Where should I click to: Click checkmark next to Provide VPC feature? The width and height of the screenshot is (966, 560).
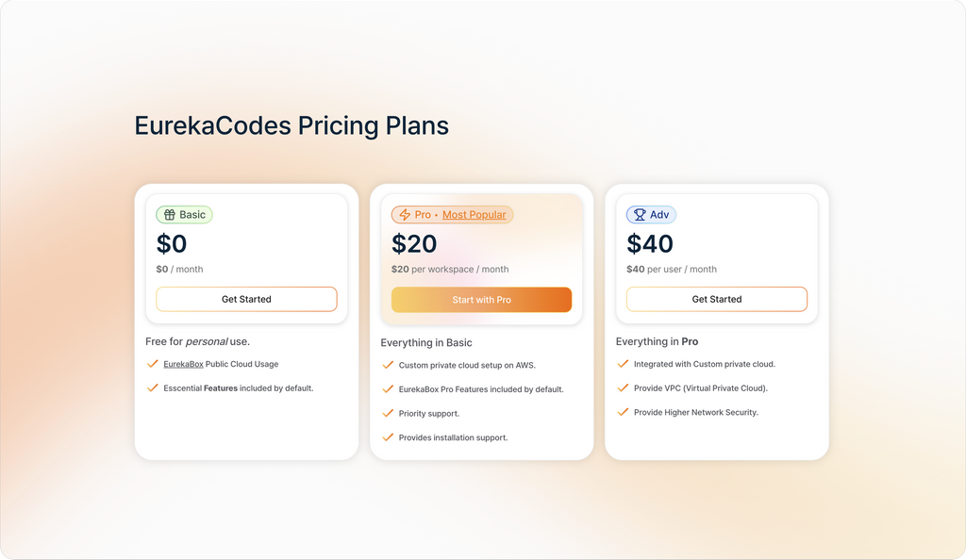623,387
